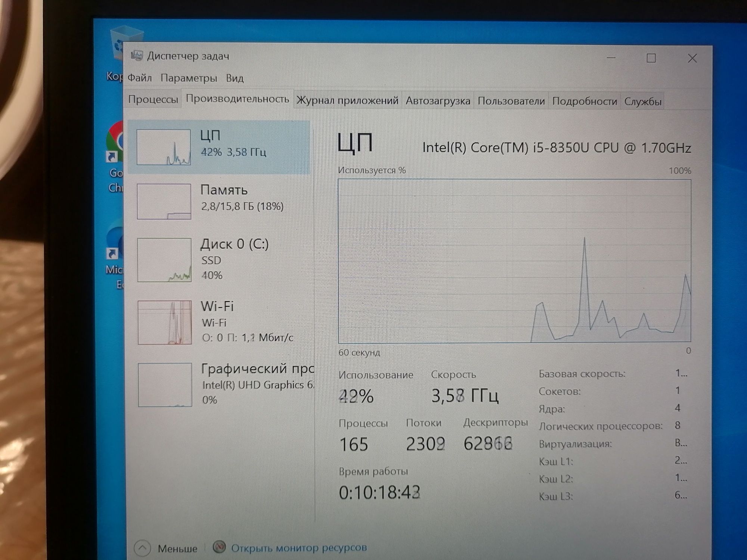Click the Виртуализация label
This screenshot has width=747, height=560.
coord(575,444)
